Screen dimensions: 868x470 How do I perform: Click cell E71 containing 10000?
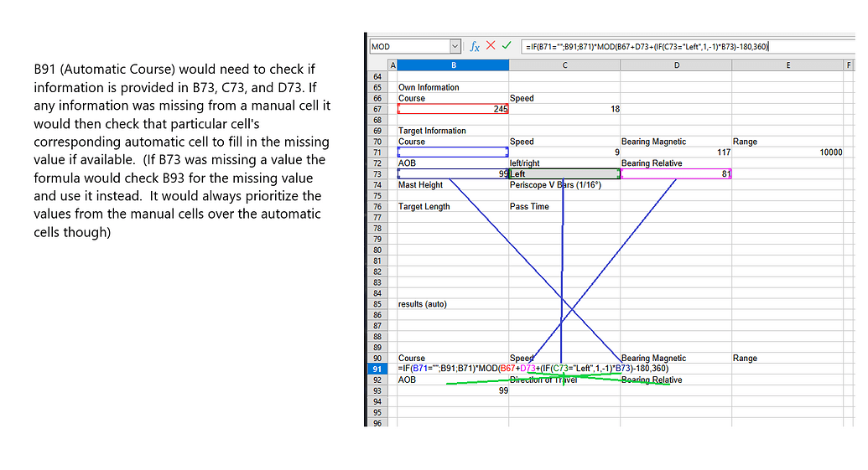click(x=787, y=152)
